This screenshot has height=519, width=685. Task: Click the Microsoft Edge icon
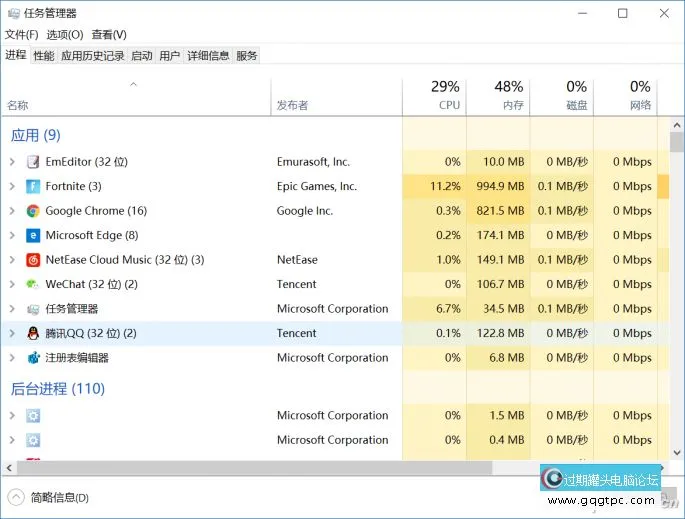pyautogui.click(x=33, y=235)
